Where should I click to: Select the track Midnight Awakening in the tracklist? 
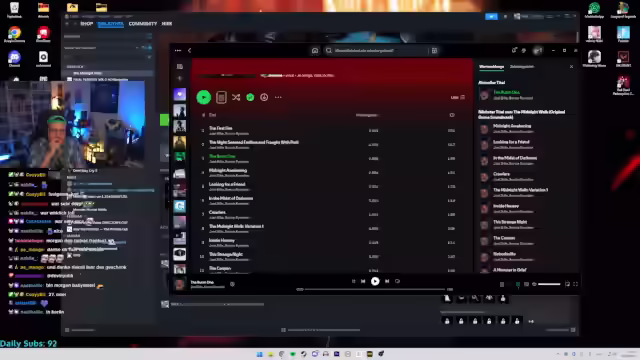228,170
